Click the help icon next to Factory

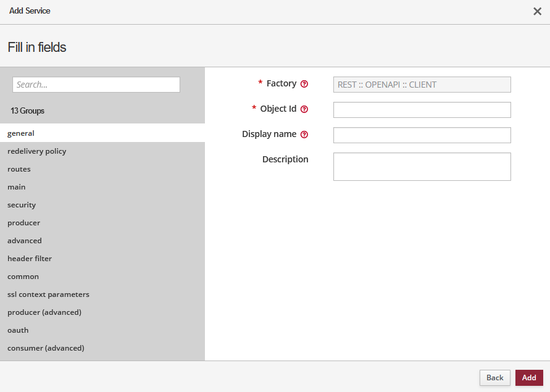304,84
